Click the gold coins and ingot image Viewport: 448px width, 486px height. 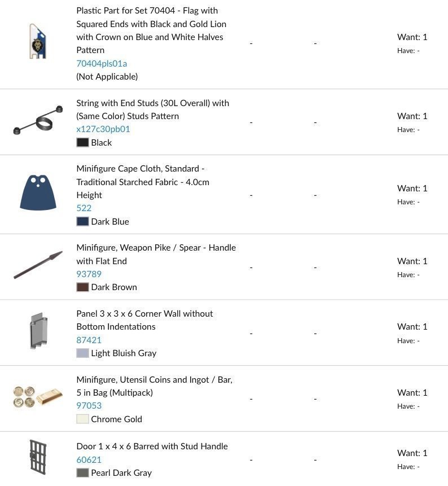tap(38, 397)
